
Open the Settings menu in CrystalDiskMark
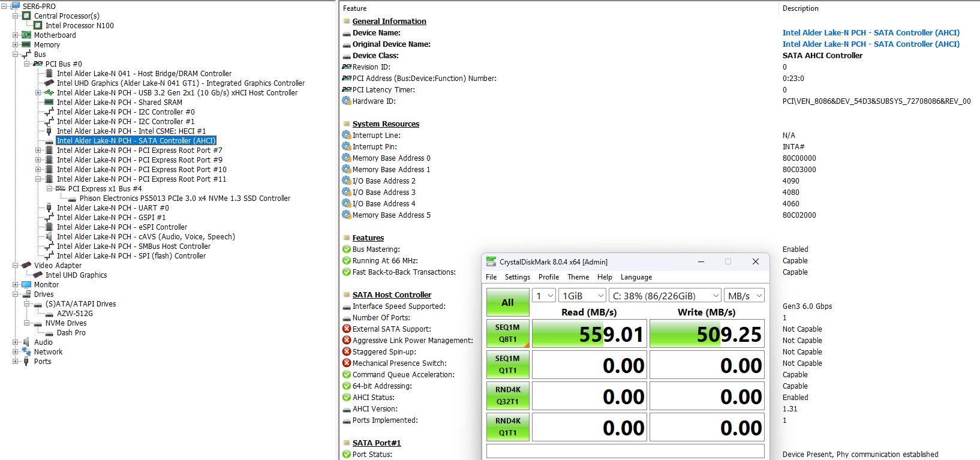517,277
